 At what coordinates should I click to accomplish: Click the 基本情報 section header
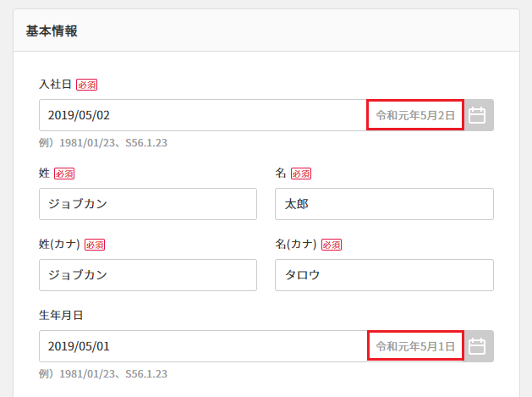[52, 31]
